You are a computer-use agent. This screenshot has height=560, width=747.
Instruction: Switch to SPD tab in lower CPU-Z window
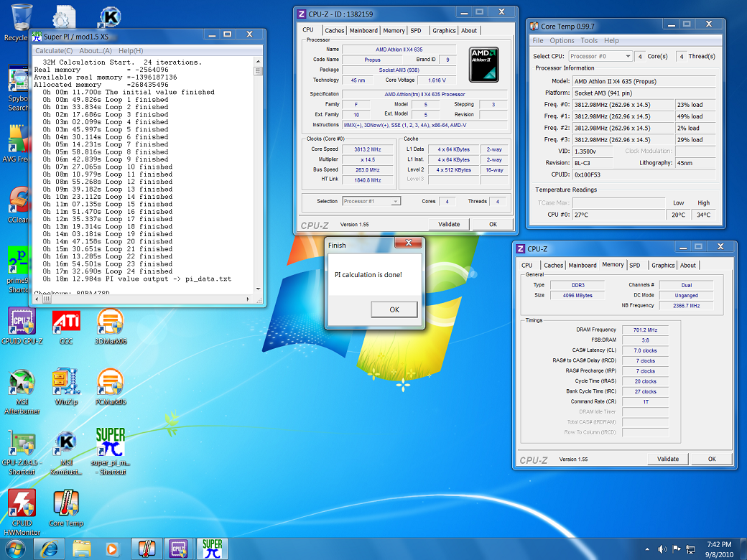click(x=634, y=265)
